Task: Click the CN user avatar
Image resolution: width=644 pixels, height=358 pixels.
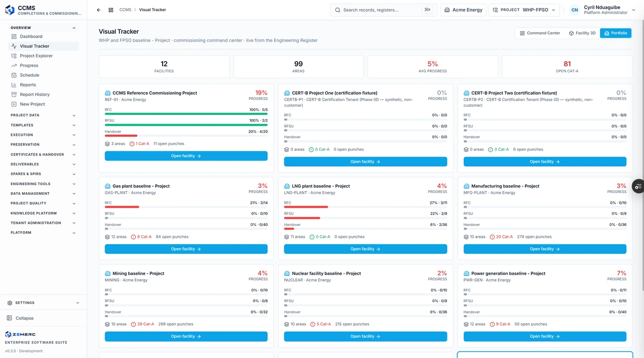Action: point(575,10)
